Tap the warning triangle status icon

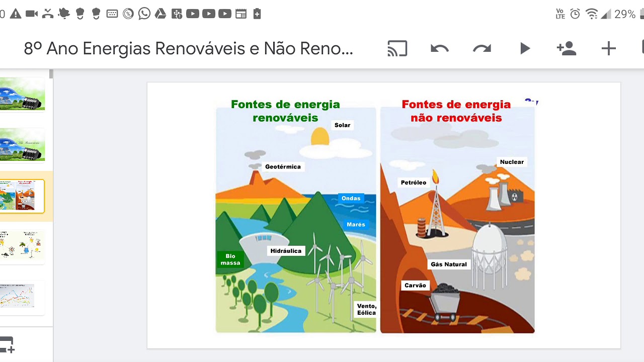point(16,14)
